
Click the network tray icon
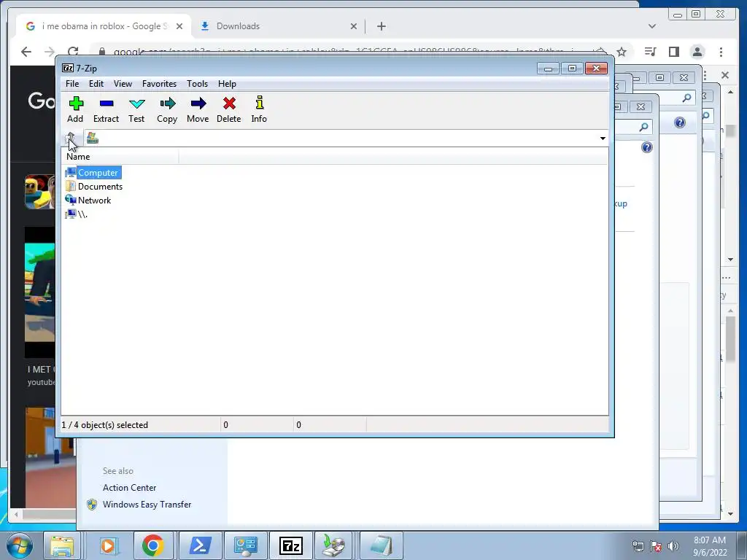[638, 546]
